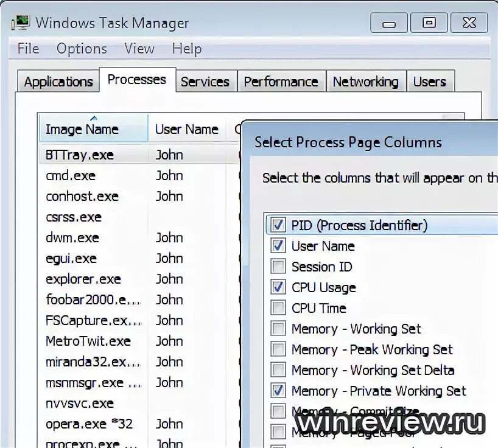Open the Help menu

(187, 49)
